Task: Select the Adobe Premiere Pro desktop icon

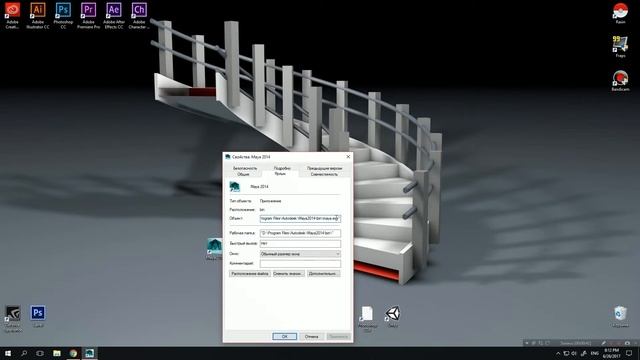Action: 88,16
